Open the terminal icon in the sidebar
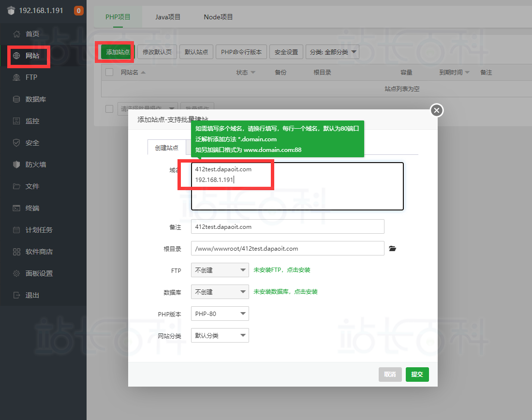Screen dimensions: 532x420 [x=16, y=208]
